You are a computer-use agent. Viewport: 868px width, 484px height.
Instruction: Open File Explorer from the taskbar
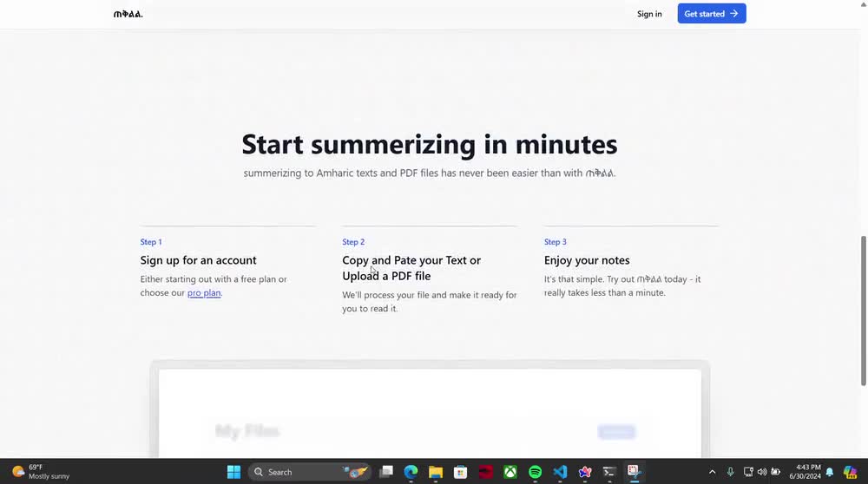436,472
